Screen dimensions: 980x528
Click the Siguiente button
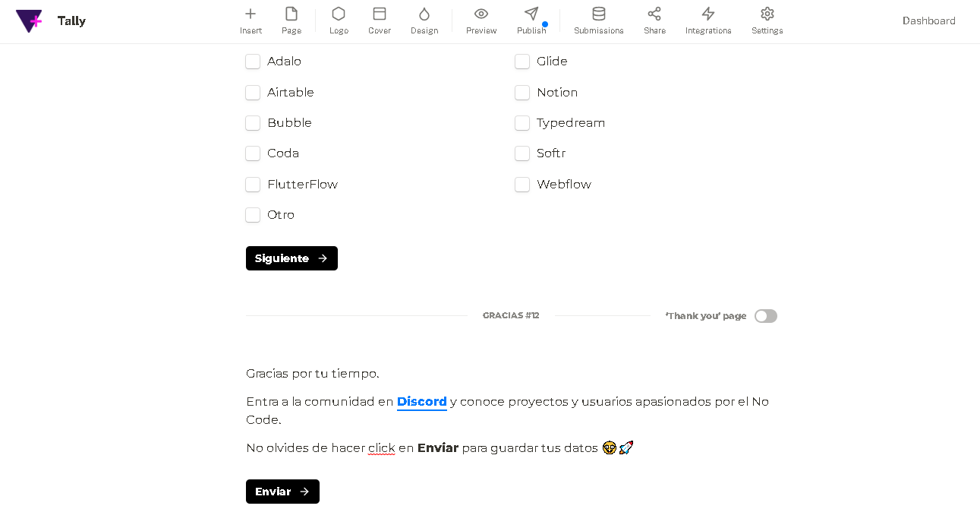coord(291,258)
